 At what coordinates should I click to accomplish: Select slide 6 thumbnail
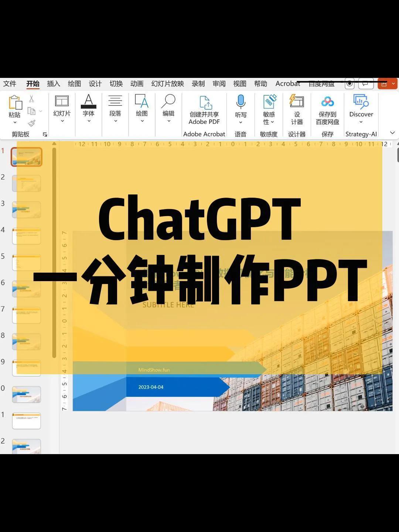click(26, 289)
